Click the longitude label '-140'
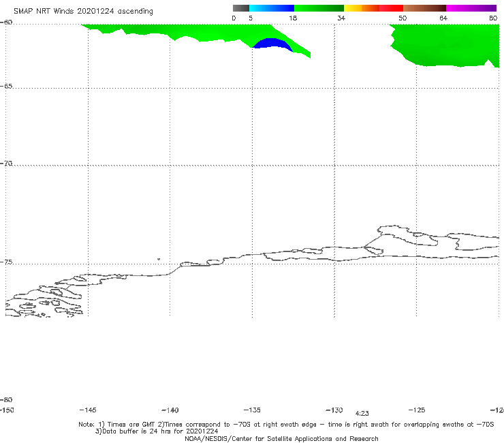This screenshot has height=443, width=504. 170,410
